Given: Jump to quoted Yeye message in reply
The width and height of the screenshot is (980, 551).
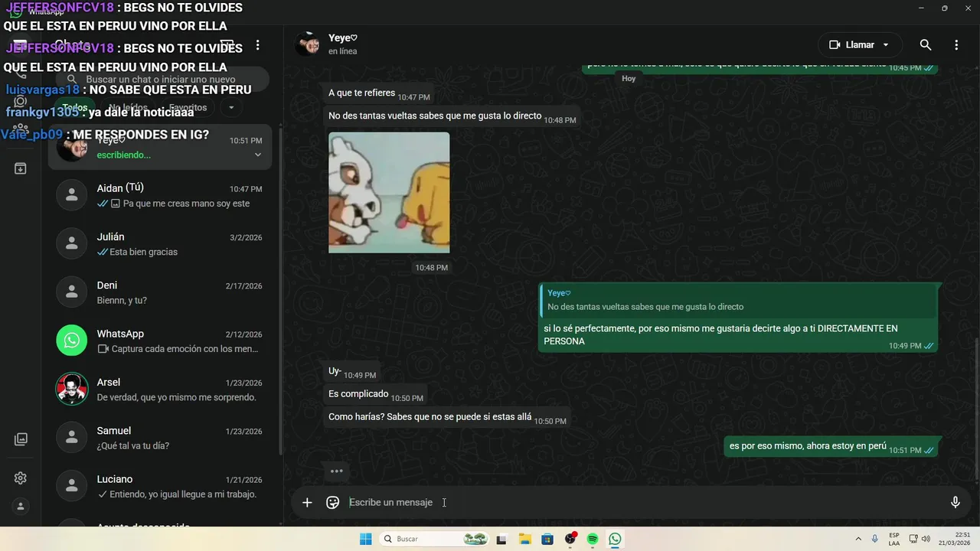Looking at the screenshot, I should click(x=739, y=300).
